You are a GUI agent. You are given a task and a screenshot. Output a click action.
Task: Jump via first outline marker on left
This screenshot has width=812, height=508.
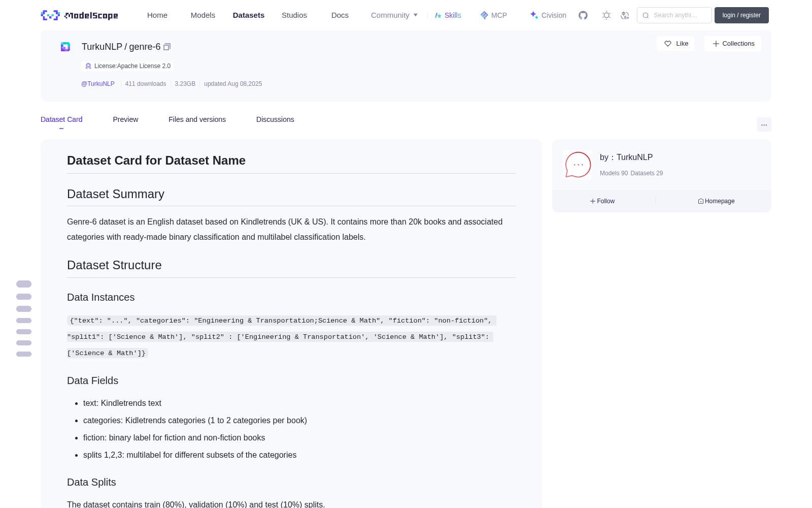tap(24, 284)
